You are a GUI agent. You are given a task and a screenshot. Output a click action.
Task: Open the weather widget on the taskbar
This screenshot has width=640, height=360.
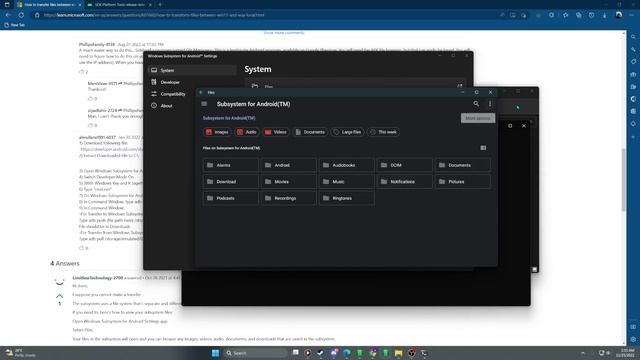click(20, 353)
